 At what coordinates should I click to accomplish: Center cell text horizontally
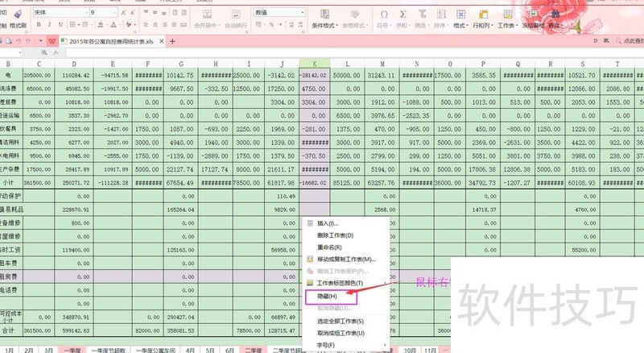click(x=155, y=25)
